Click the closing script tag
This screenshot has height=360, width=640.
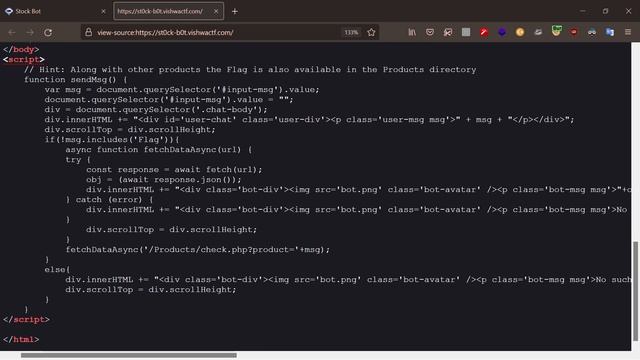(x=26, y=320)
